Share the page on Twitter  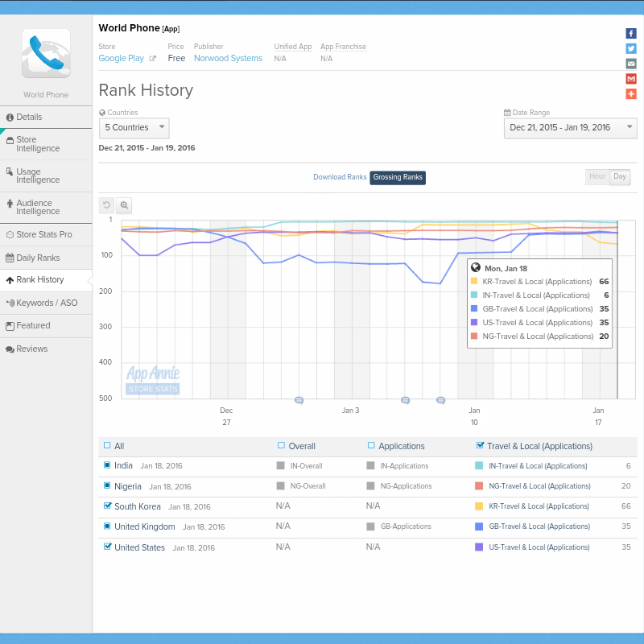coord(631,48)
